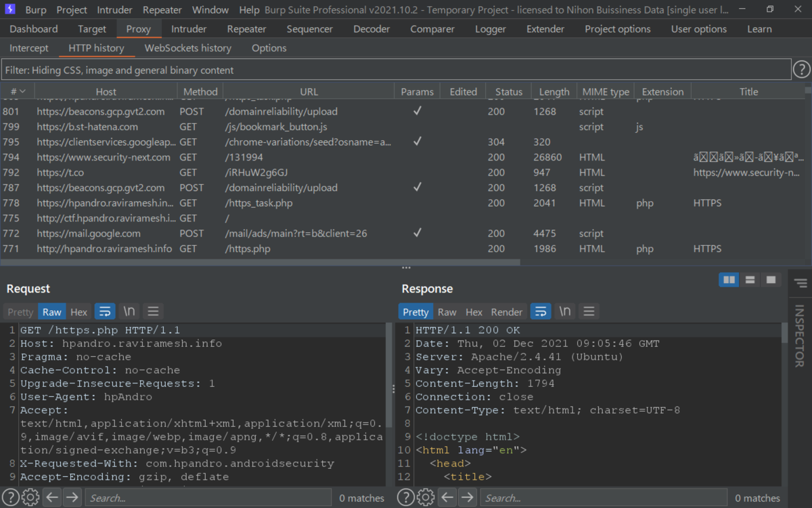Open Request search help icon
Image resolution: width=812 pixels, height=508 pixels.
click(x=9, y=498)
